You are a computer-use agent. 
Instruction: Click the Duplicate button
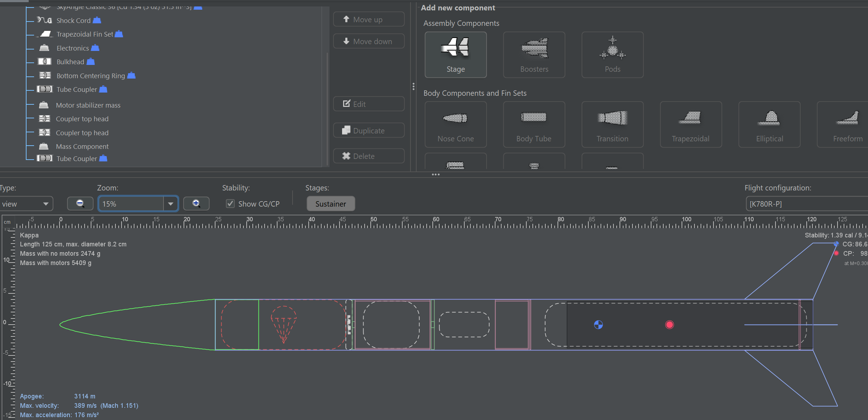click(369, 131)
